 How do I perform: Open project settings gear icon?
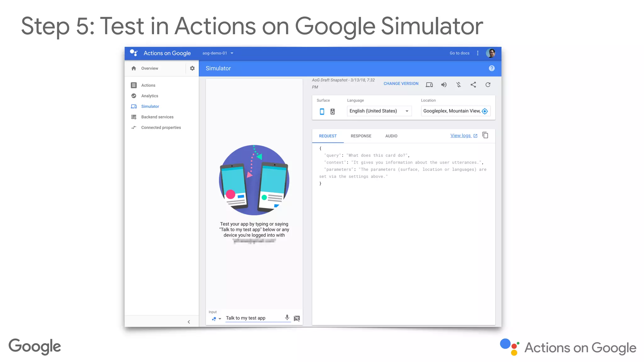pos(192,68)
